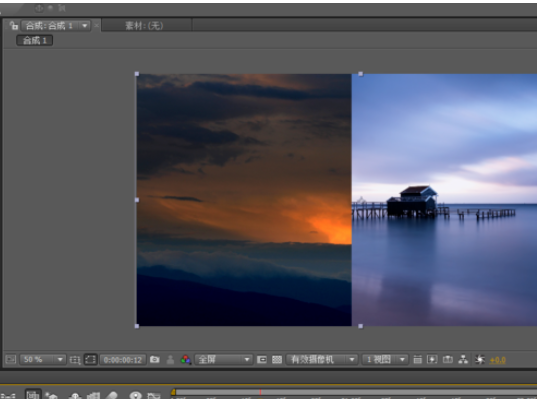Click the current time 0:00:00:12 field

[123, 360]
